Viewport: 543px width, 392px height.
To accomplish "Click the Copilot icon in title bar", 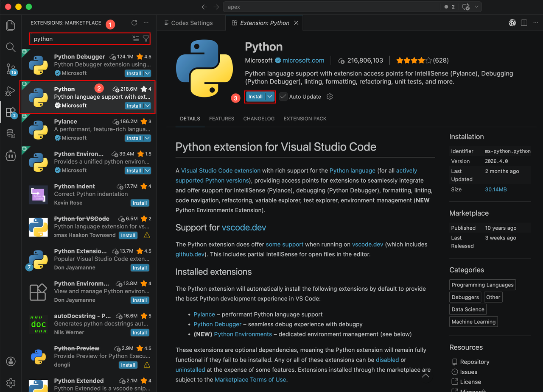I will [x=466, y=7].
